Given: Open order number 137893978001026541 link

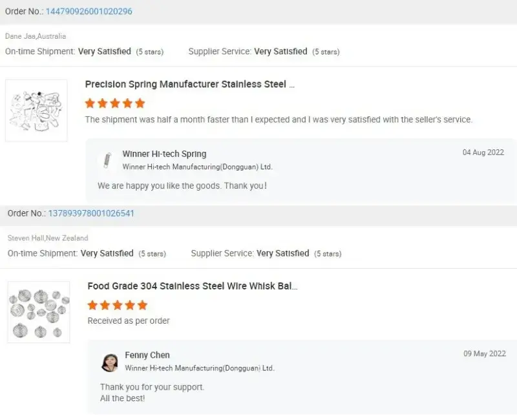Looking at the screenshot, I should [x=91, y=213].
